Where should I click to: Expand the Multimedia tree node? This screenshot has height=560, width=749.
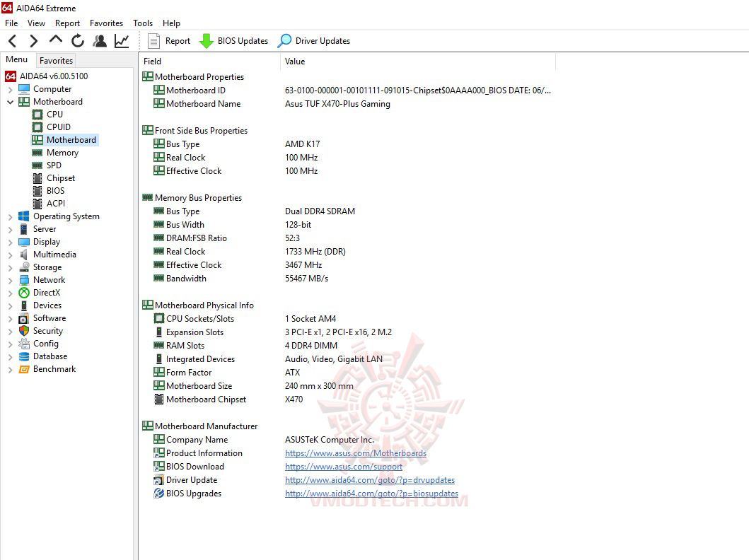pos(10,255)
